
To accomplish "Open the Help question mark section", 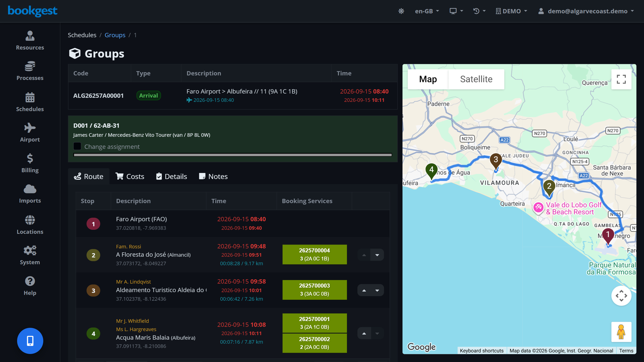I will tap(30, 286).
